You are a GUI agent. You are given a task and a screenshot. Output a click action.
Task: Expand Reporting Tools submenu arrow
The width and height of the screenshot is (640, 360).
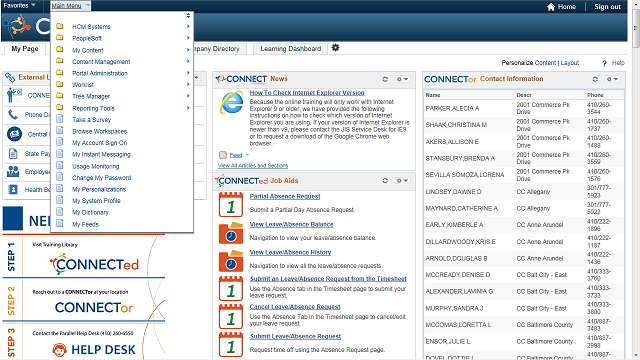[x=188, y=108]
